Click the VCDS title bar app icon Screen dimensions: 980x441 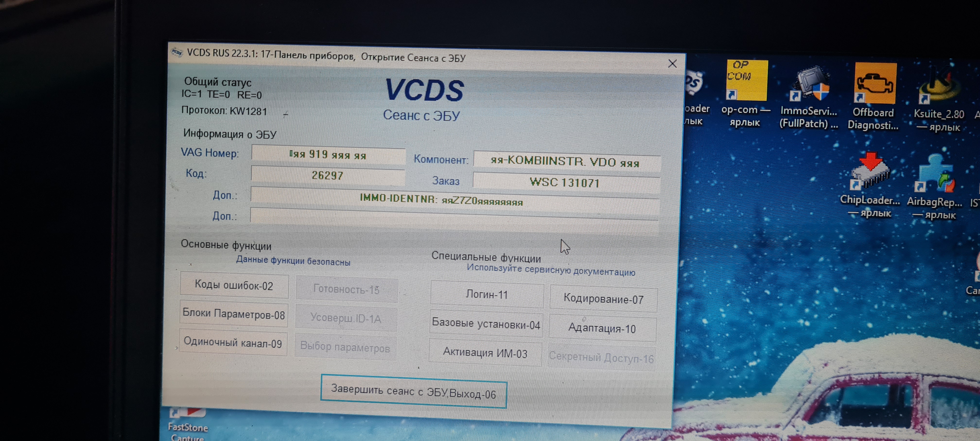[177, 52]
